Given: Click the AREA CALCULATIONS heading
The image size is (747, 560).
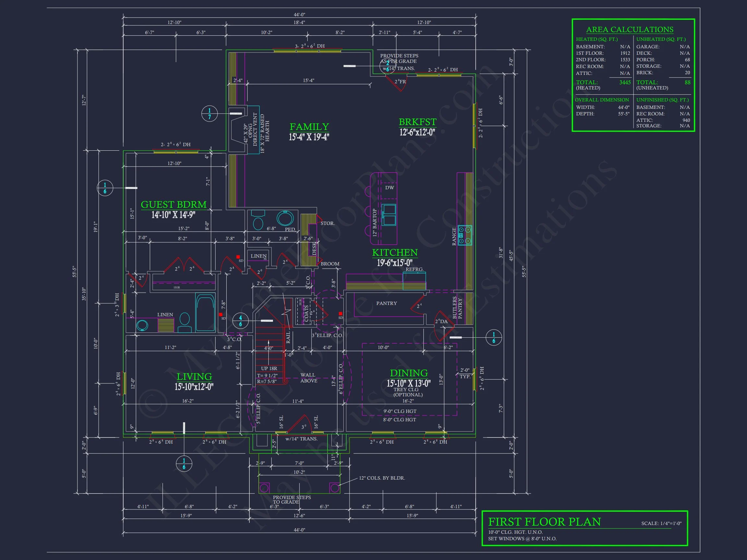Looking at the screenshot, I should (630, 30).
